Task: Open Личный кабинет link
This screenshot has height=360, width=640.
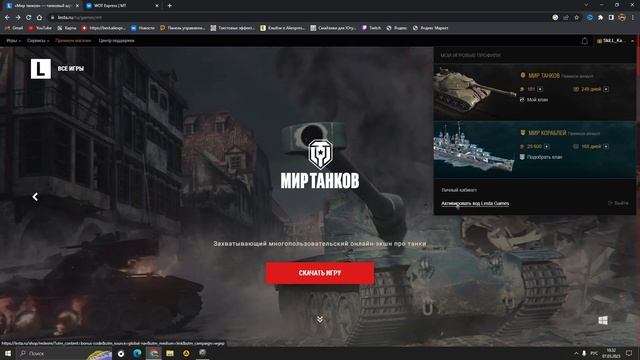Action: click(459, 190)
